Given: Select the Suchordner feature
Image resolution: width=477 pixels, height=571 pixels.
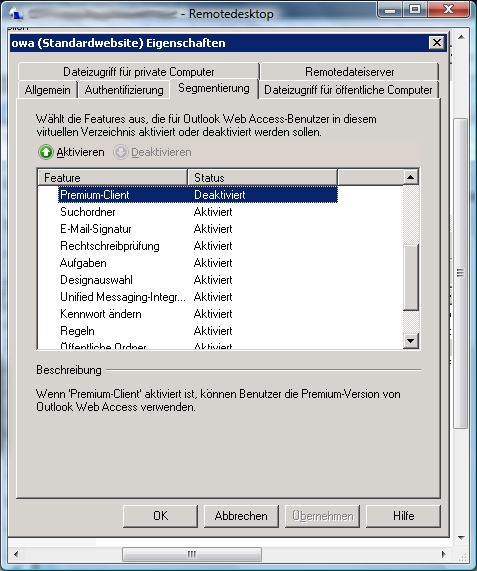Looking at the screenshot, I should (88, 212).
